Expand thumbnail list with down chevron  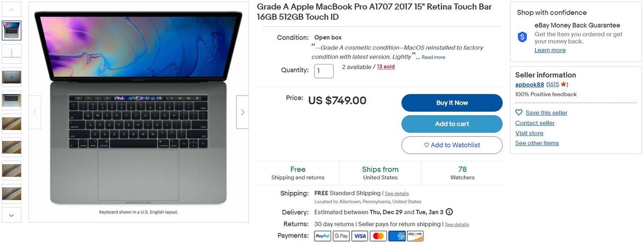click(12, 215)
